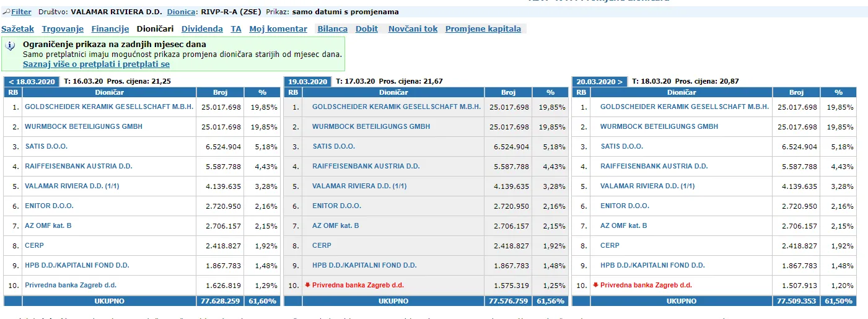Click red down arrow in 20.03.2020 table
The height and width of the screenshot is (319, 868).
click(x=596, y=285)
